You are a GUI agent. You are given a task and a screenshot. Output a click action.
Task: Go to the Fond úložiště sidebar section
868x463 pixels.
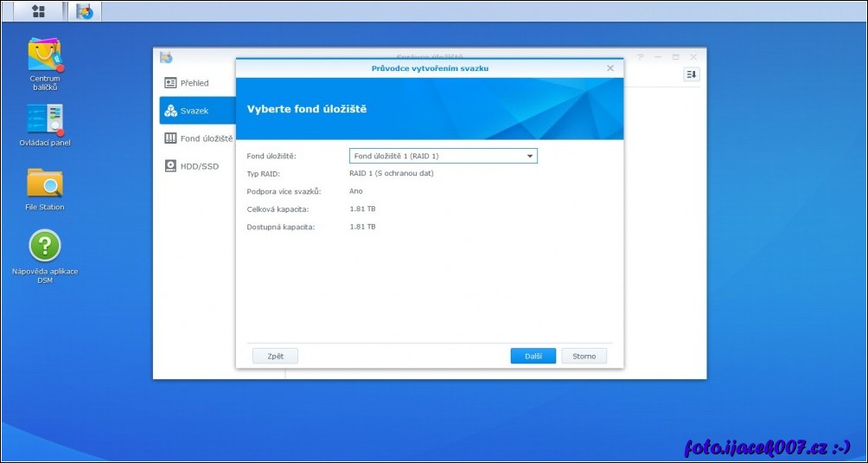(x=198, y=138)
